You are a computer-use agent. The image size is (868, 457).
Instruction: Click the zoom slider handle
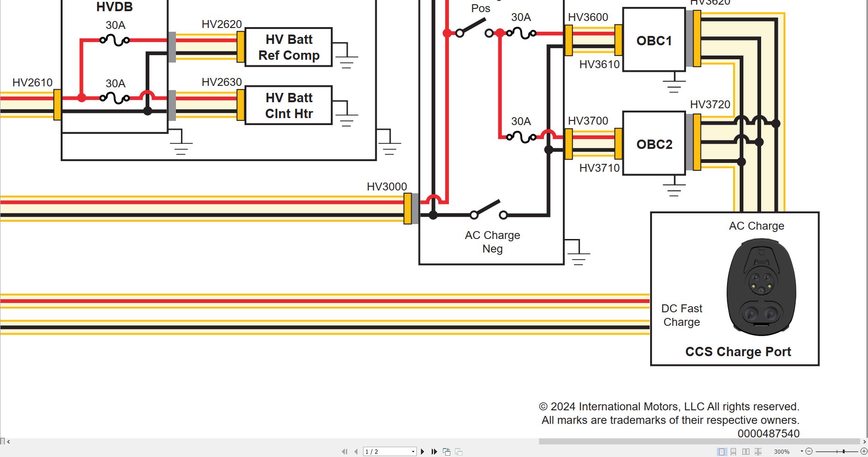click(x=844, y=451)
